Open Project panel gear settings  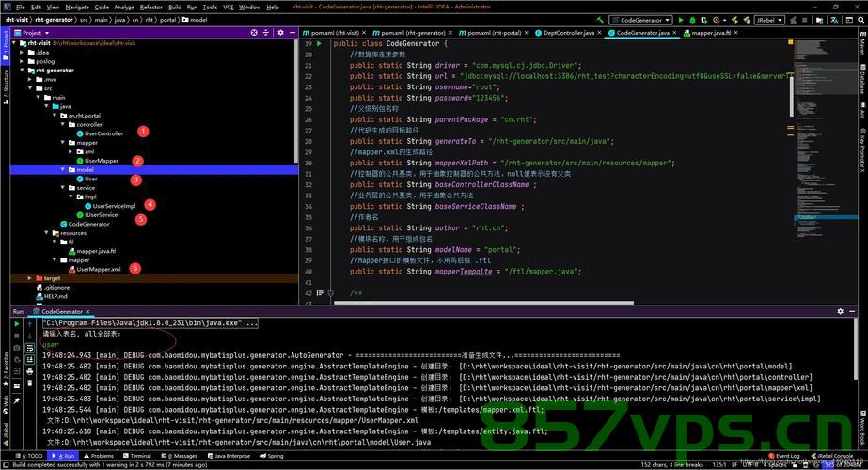pos(280,33)
